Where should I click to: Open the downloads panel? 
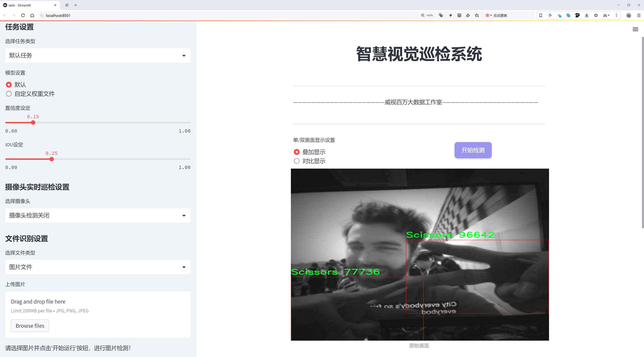[587, 15]
